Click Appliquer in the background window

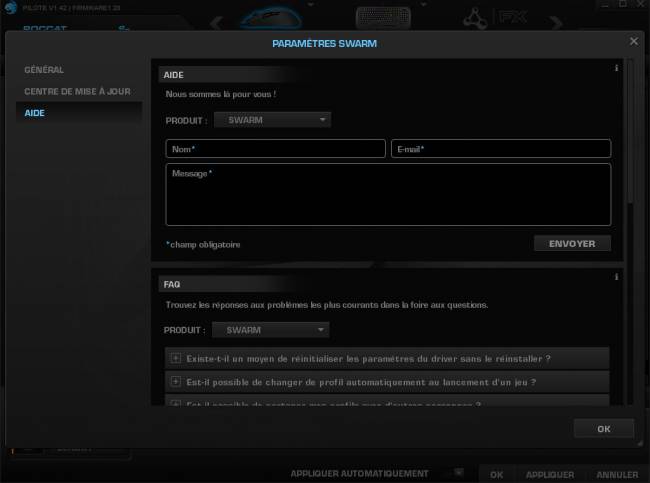click(550, 475)
